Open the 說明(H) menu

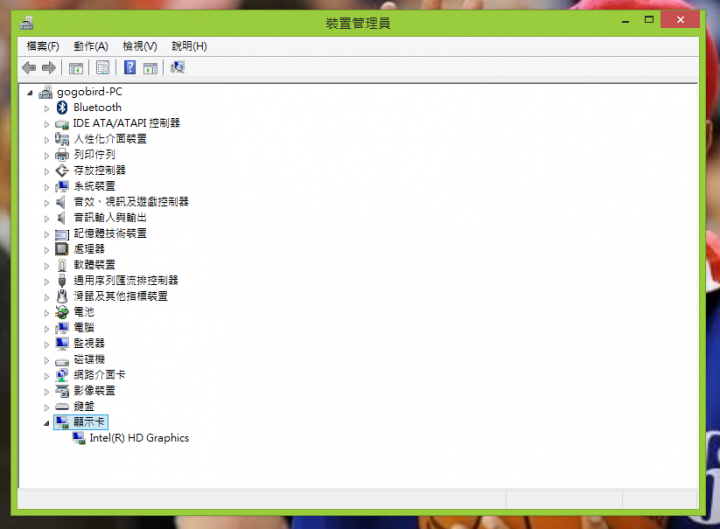189,46
